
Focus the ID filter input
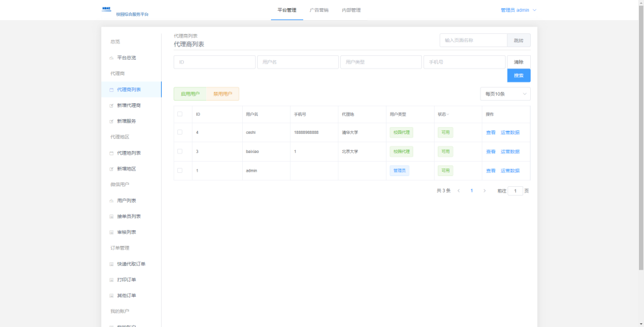point(215,62)
